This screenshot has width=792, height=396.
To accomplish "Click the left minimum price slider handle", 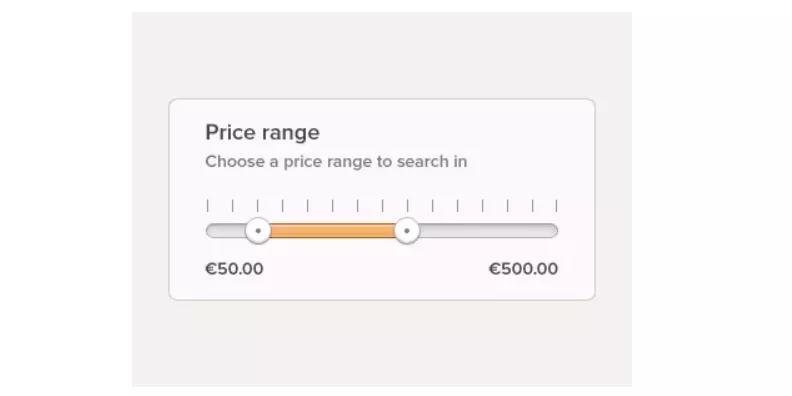I will 258,231.
